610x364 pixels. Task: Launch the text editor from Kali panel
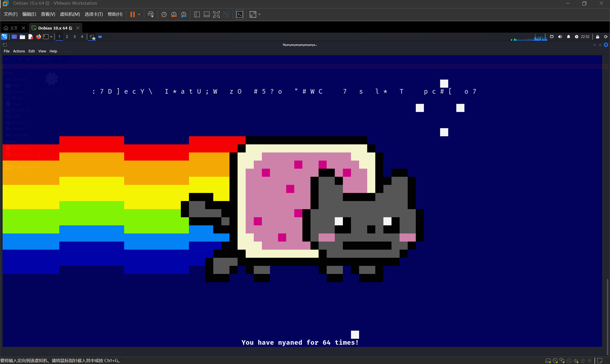(x=30, y=37)
